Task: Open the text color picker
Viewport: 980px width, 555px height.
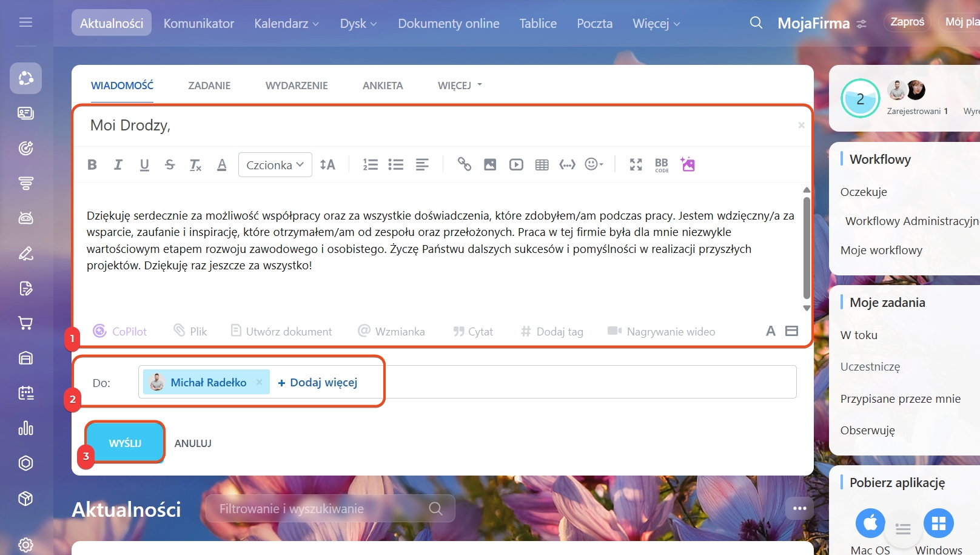Action: click(222, 164)
